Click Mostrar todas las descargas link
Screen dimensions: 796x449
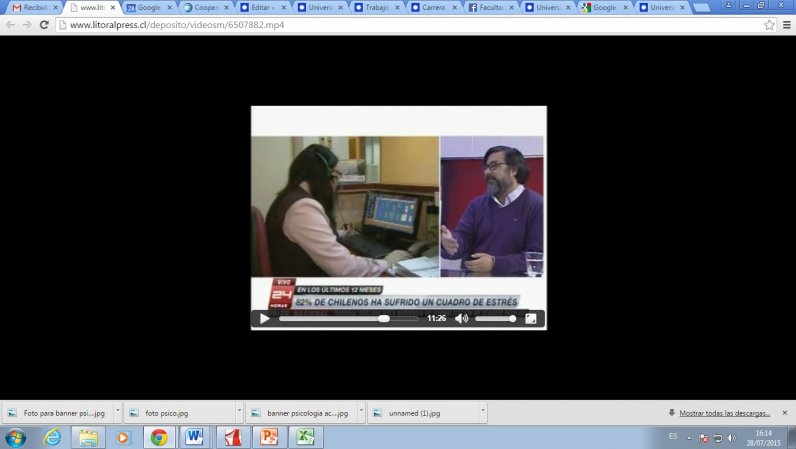(723, 412)
